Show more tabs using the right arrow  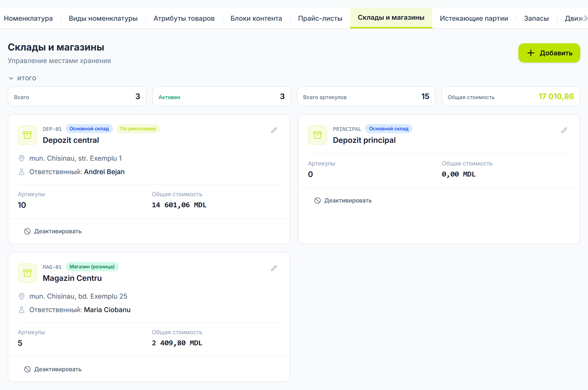point(585,18)
